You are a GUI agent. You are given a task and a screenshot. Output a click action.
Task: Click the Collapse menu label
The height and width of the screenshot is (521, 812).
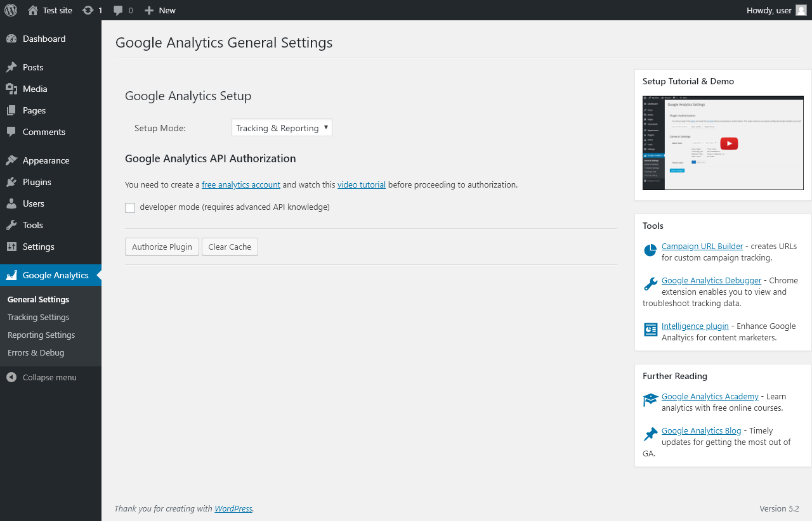[x=49, y=377]
